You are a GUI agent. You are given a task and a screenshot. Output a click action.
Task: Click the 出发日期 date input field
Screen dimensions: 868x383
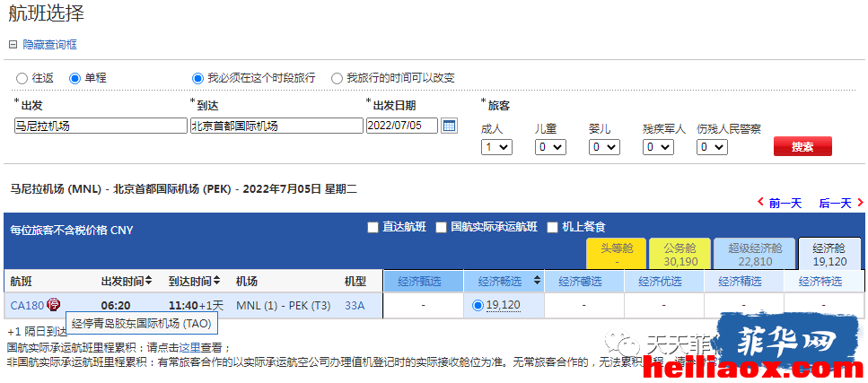tap(402, 126)
